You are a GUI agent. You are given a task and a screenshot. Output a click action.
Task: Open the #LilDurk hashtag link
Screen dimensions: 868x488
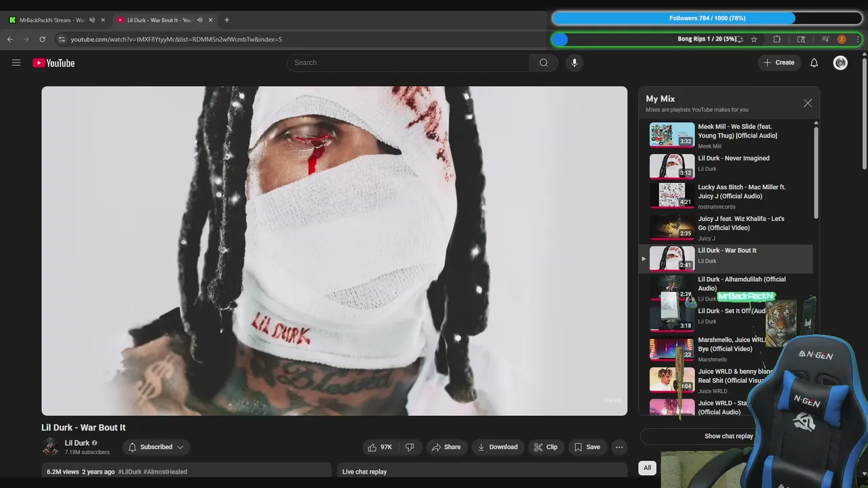coord(130,472)
